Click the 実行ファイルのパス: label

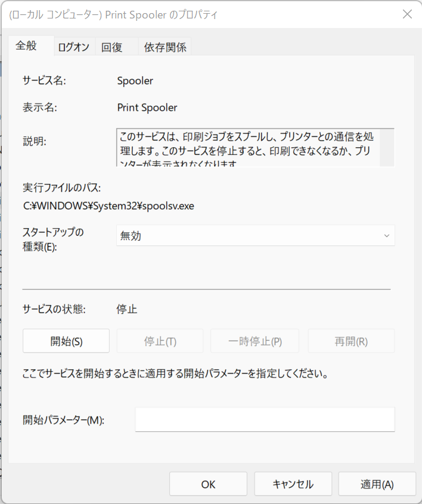(62, 188)
